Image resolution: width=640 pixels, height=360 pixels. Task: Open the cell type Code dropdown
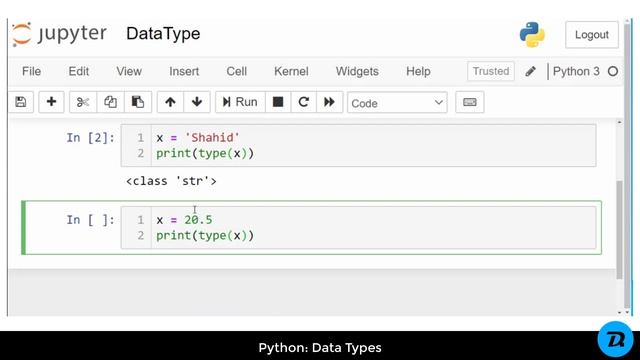coord(397,103)
